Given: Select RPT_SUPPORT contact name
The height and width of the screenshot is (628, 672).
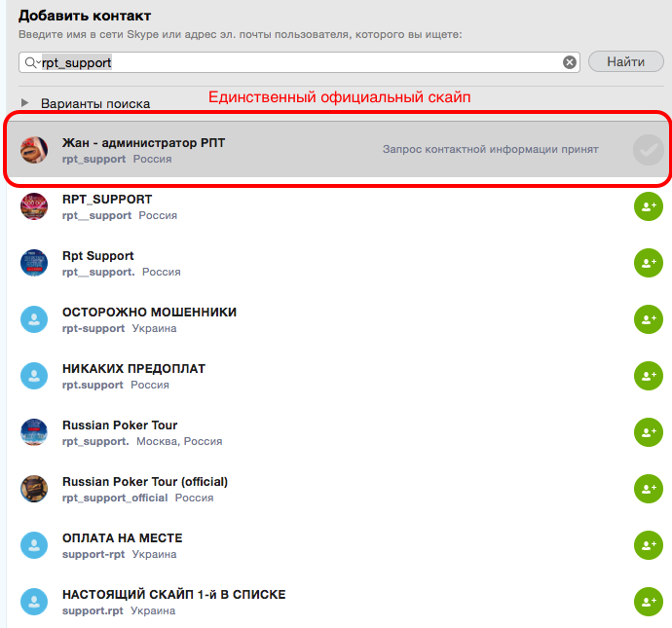Looking at the screenshot, I should click(107, 200).
